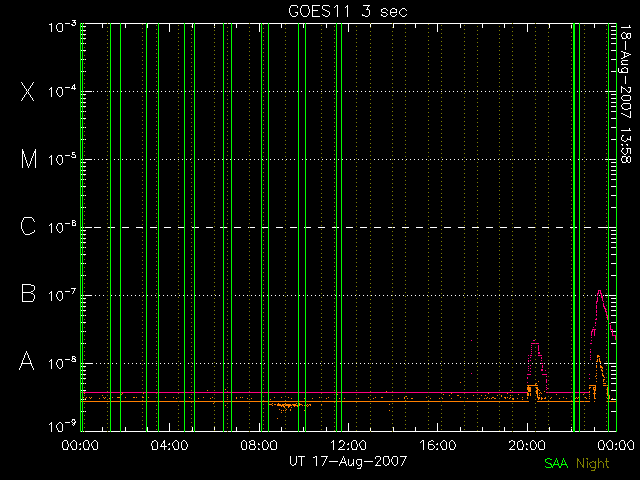Click the Night legend label
Image resolution: width=640 pixels, height=480 pixels.
[x=593, y=463]
